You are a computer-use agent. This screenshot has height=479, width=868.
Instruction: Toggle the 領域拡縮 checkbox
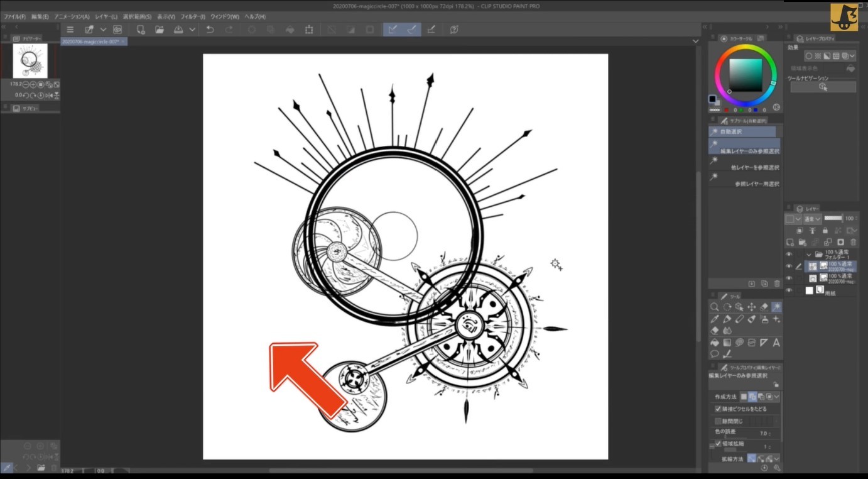[718, 444]
